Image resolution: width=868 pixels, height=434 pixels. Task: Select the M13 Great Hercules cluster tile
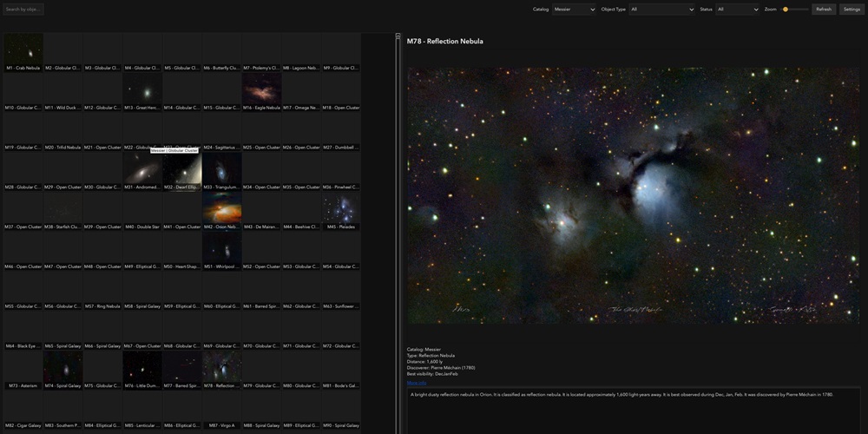tap(142, 89)
